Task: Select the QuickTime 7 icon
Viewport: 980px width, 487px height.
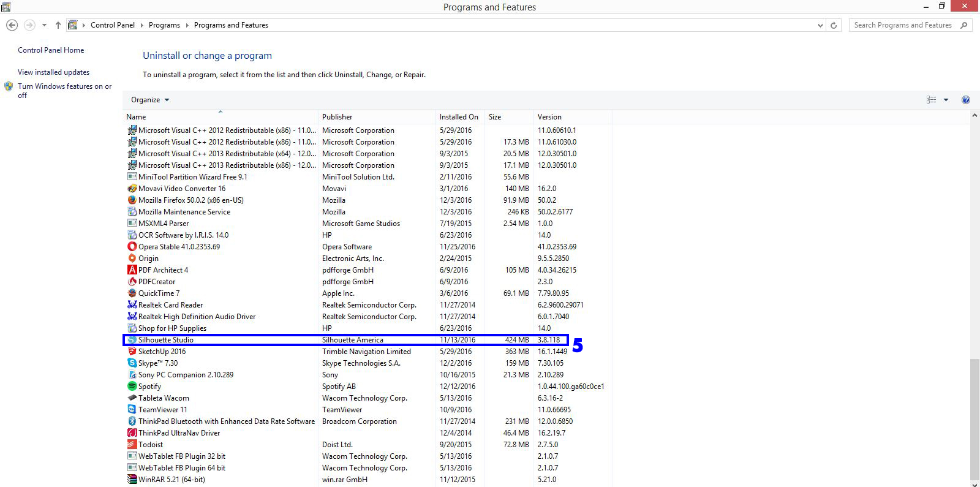Action: 132,293
